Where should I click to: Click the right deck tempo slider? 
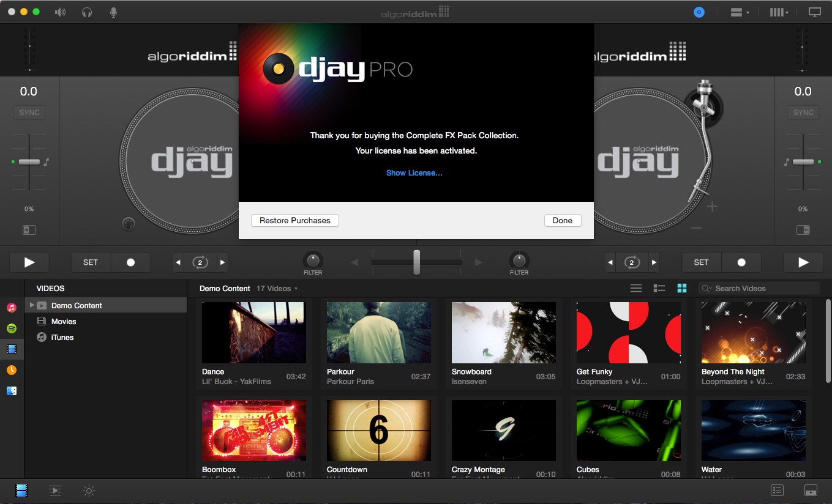pos(803,162)
